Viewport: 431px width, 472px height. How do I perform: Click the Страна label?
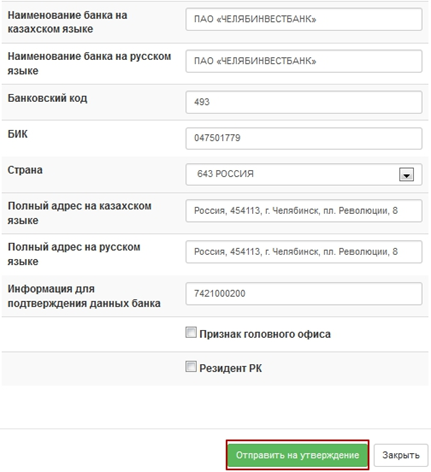[x=25, y=170]
